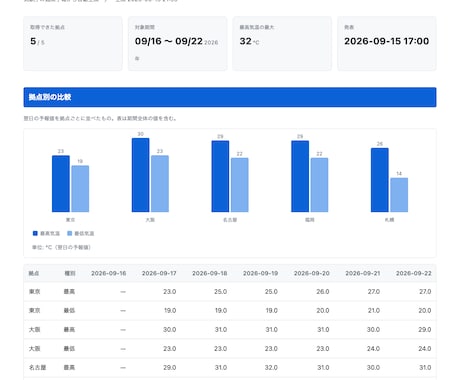Click the 大阪 light blue bar labeled 23

pos(160,184)
